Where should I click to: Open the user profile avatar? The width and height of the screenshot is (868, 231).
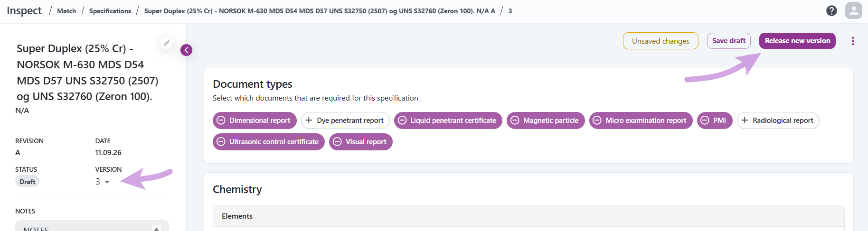pos(853,10)
